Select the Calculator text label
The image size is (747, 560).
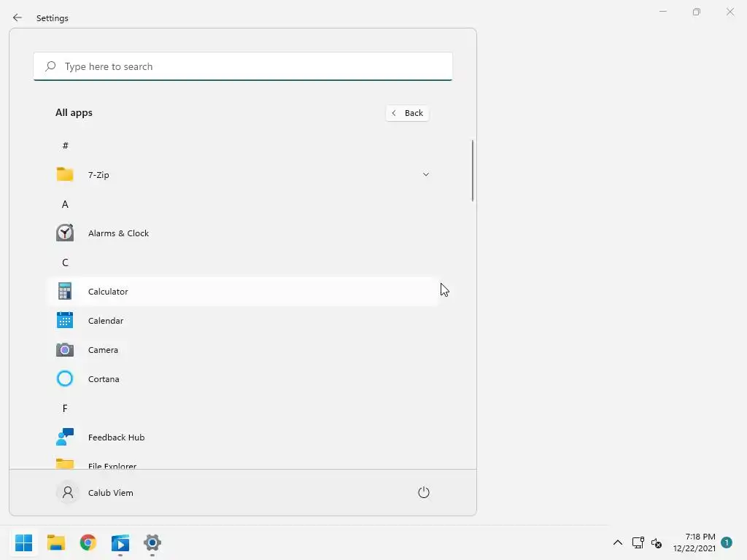pyautogui.click(x=108, y=292)
